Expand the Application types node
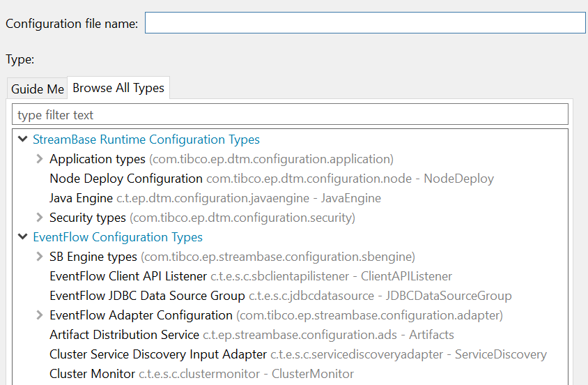This screenshot has height=385, width=588. (x=40, y=159)
